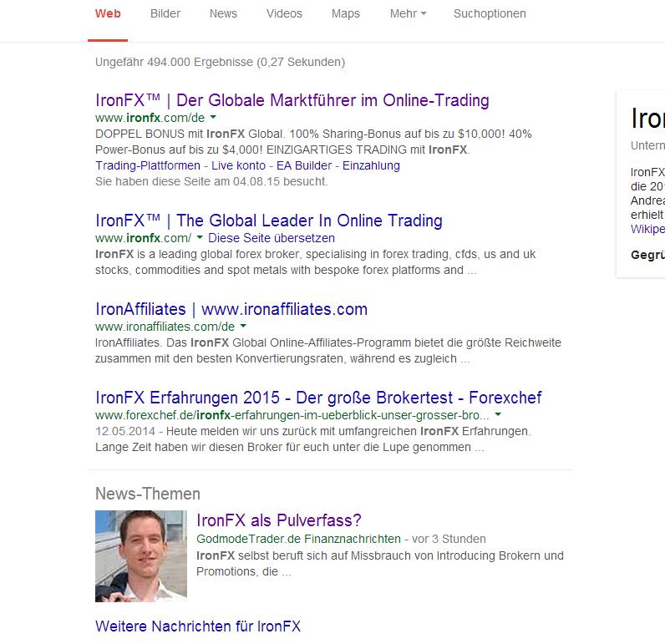Open IronFX als Pulverfass? news article

pyautogui.click(x=279, y=520)
